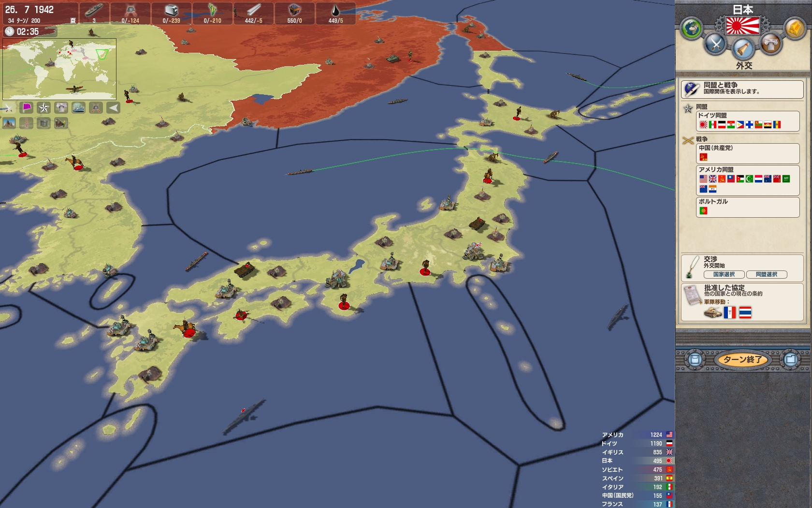
Task: Click the 同盟 star section icon
Action: pyautogui.click(x=688, y=109)
